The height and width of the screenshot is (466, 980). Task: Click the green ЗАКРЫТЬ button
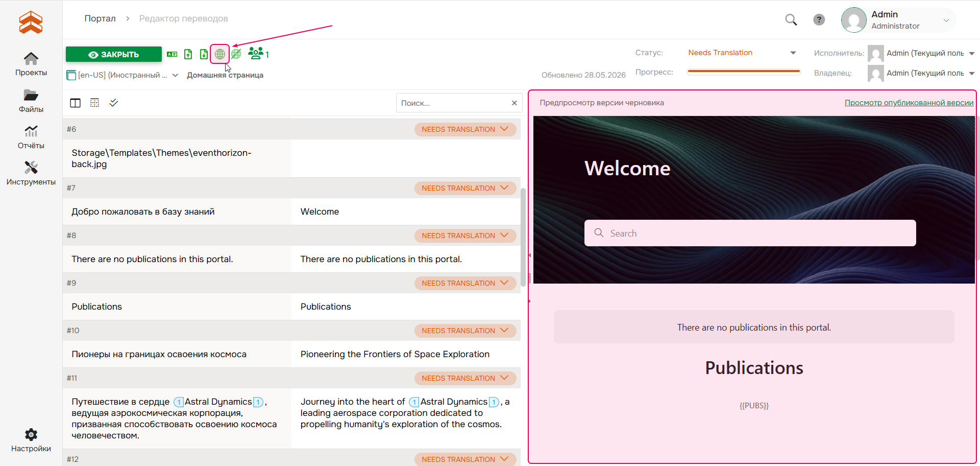pyautogui.click(x=114, y=54)
